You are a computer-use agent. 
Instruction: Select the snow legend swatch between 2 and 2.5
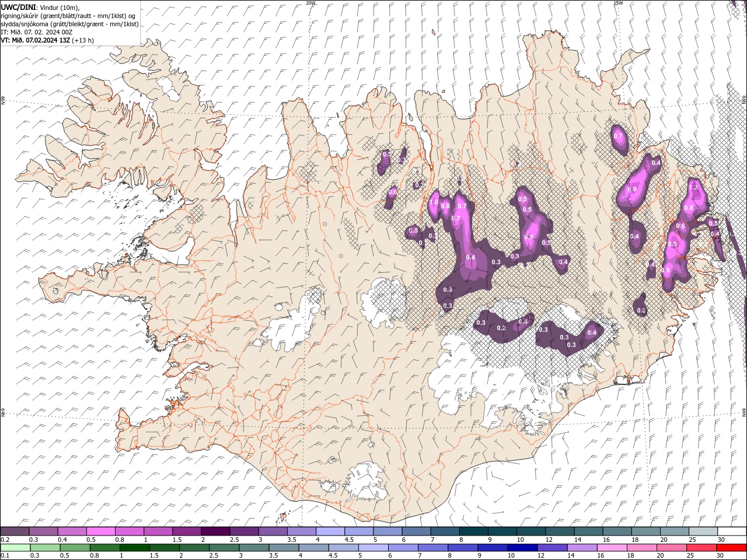[x=215, y=531]
